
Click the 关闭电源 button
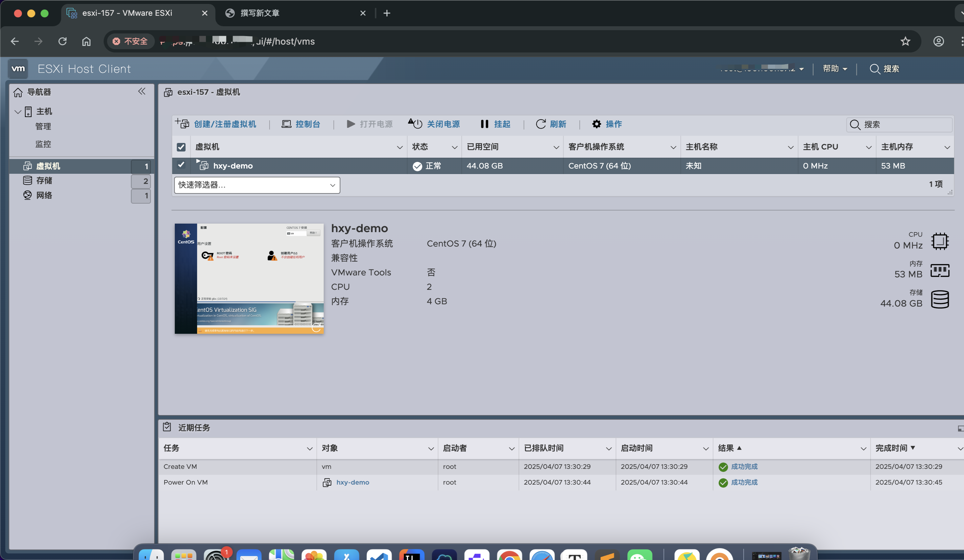434,124
